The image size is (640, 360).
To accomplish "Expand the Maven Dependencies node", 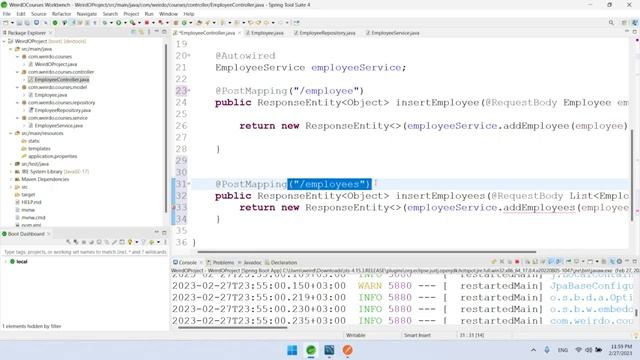I will (x=11, y=179).
